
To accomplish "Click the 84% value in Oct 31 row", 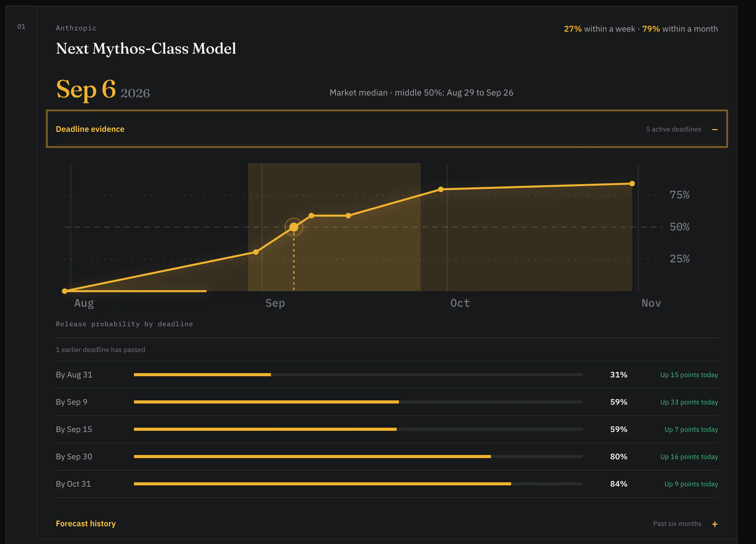I will [619, 484].
